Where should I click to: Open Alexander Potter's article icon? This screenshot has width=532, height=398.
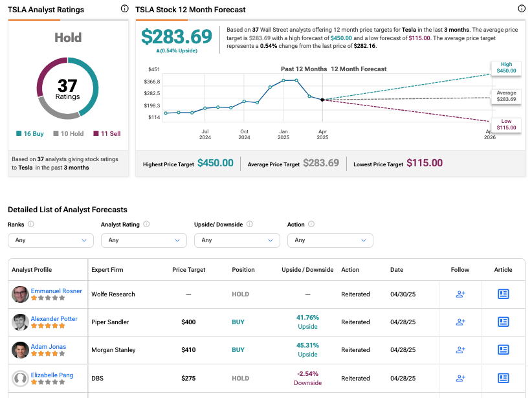[x=503, y=322]
